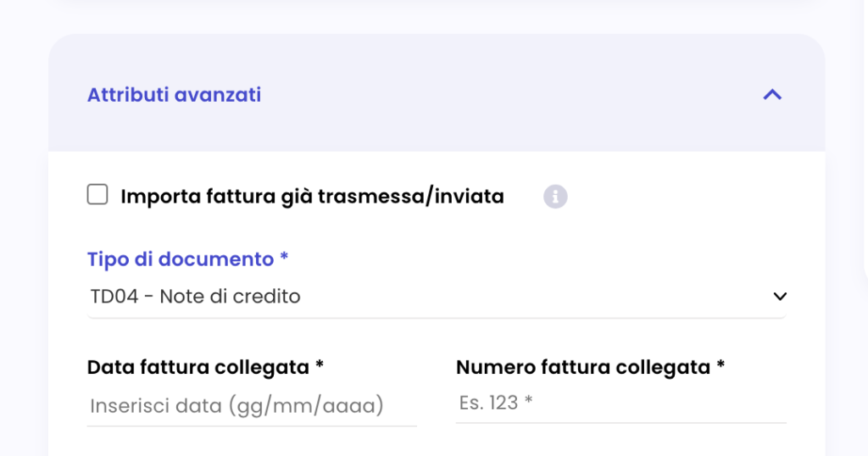Select the 'TD04 - Note di credito' value text
The height and width of the screenshot is (456, 868).
pos(196,297)
